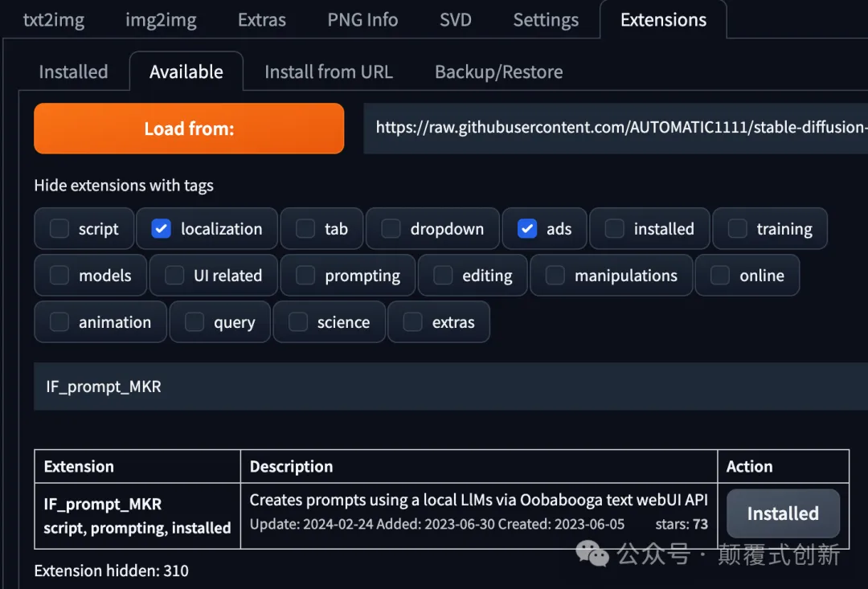868x589 pixels.
Task: Tick the installed tag checkbox
Action: click(615, 229)
